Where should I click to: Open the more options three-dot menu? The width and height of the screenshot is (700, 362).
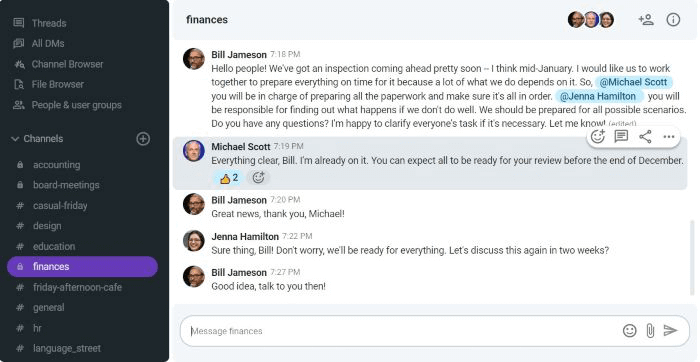point(669,137)
